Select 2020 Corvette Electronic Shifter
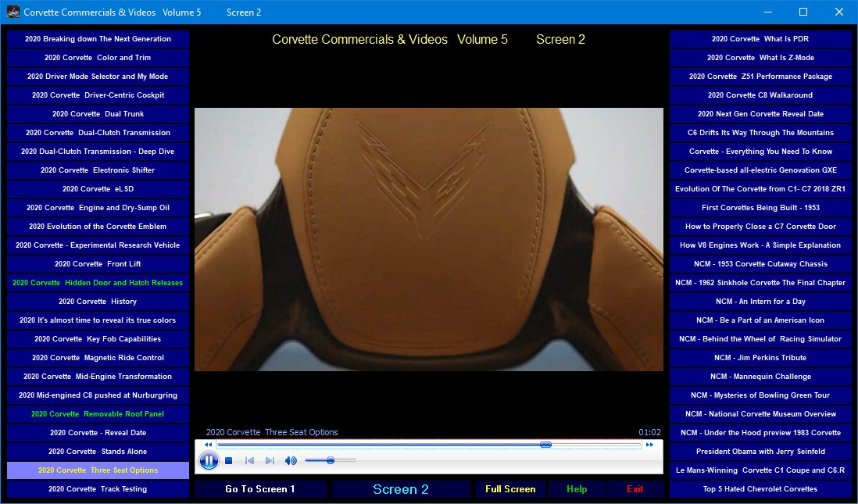This screenshot has width=858, height=504. tap(98, 170)
